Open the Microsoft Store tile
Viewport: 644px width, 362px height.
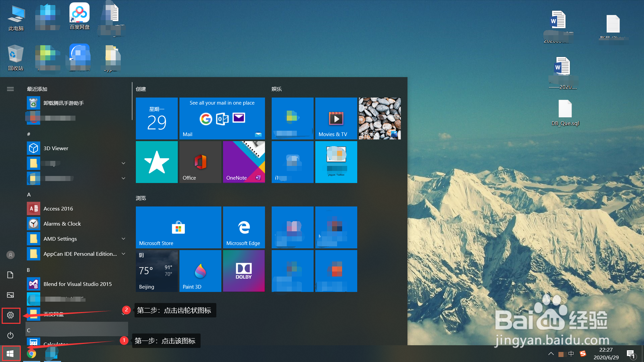178,227
